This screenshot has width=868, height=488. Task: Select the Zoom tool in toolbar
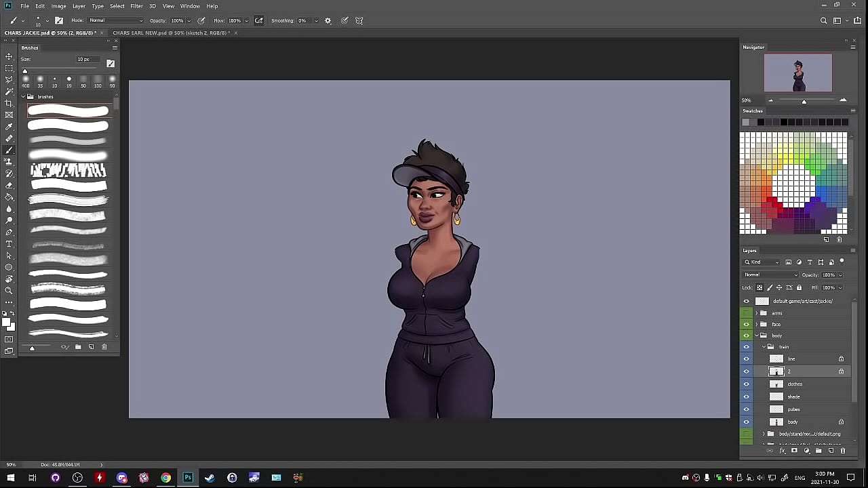tap(9, 291)
